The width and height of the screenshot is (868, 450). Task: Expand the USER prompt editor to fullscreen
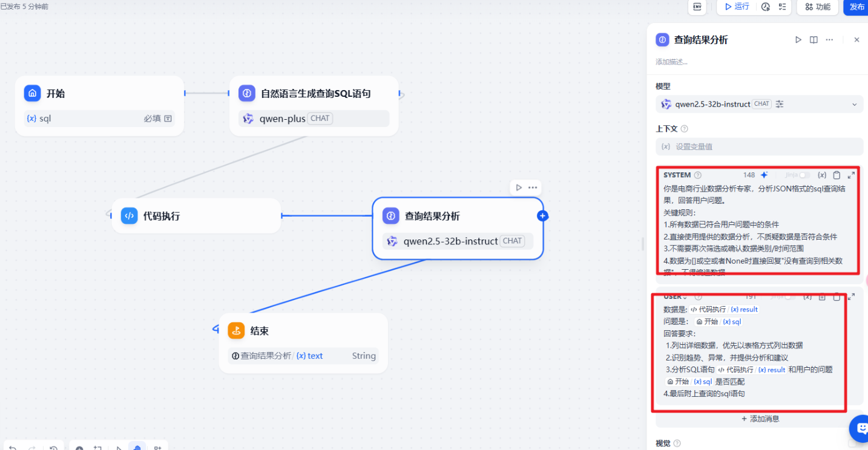click(851, 296)
